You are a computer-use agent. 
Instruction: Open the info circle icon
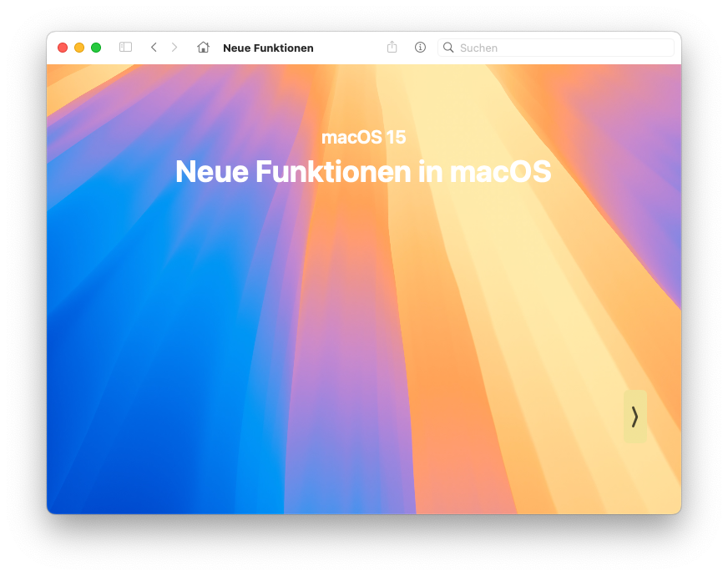click(420, 48)
